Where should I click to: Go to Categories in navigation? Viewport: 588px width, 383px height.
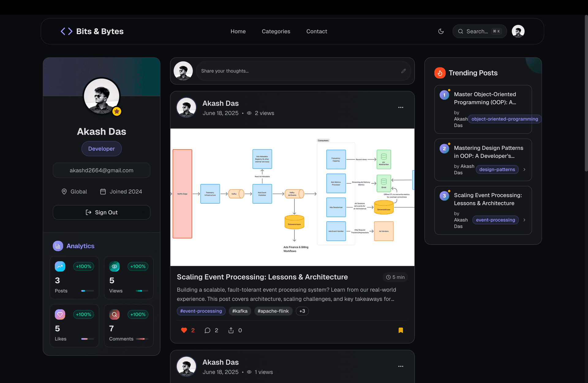pyautogui.click(x=276, y=31)
